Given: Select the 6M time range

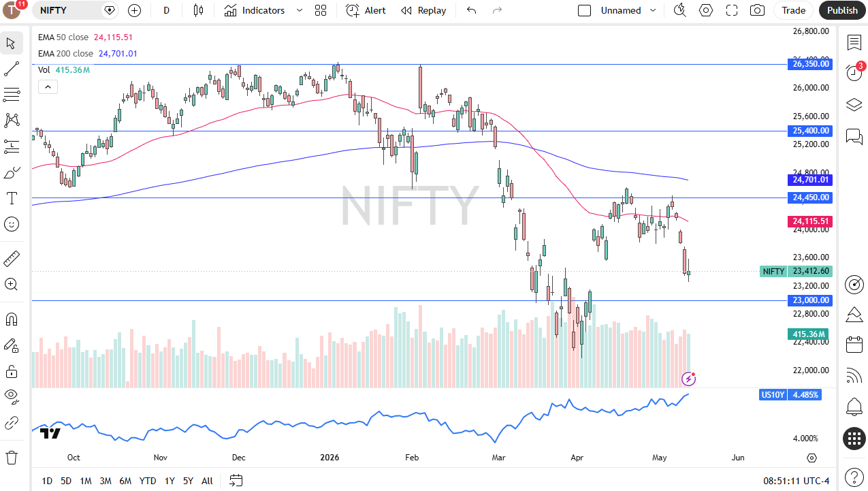Looking at the screenshot, I should [125, 481].
